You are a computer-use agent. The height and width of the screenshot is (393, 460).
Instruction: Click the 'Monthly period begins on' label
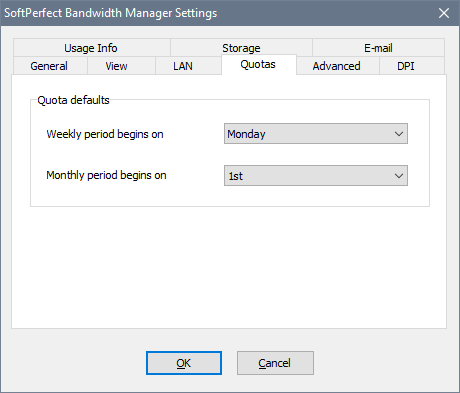(x=106, y=175)
